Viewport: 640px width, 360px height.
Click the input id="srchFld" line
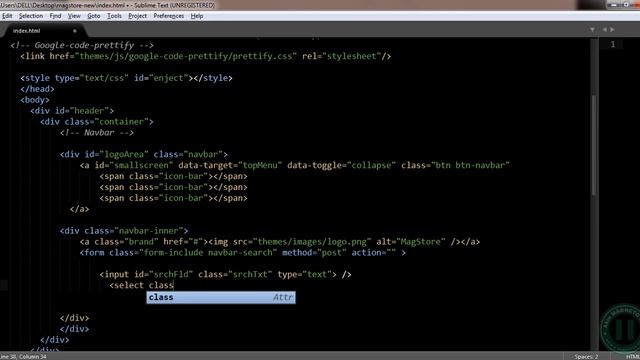[225, 274]
